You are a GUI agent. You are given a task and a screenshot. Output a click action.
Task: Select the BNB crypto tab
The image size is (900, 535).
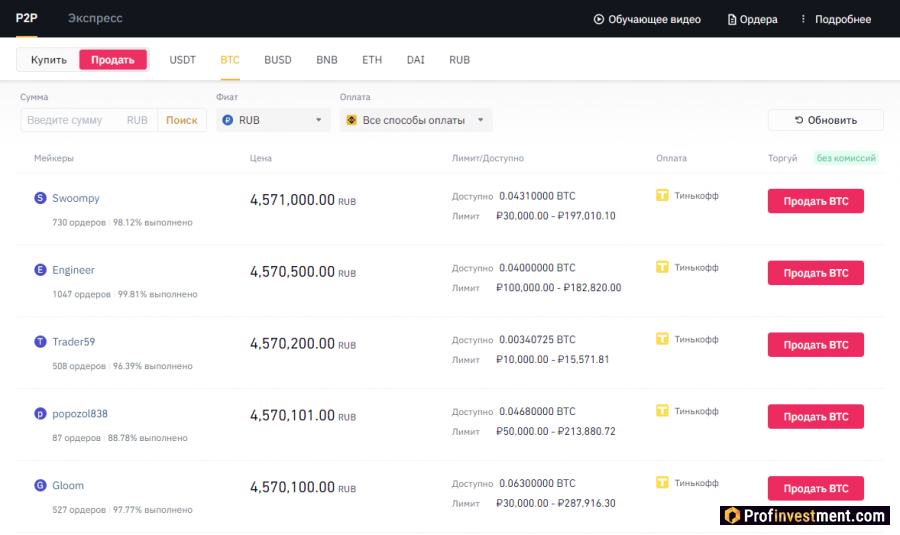click(x=327, y=60)
